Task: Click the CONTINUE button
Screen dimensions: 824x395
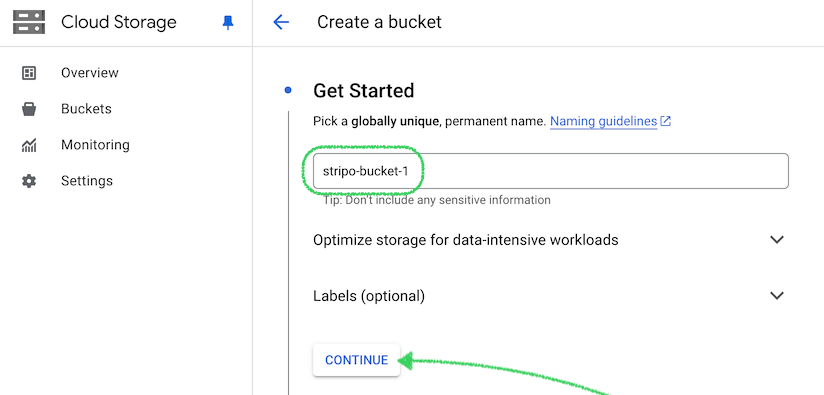Action: point(356,360)
